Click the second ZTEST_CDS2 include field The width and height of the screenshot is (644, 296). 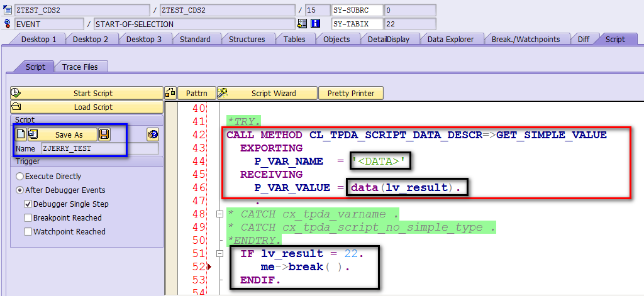click(x=227, y=10)
